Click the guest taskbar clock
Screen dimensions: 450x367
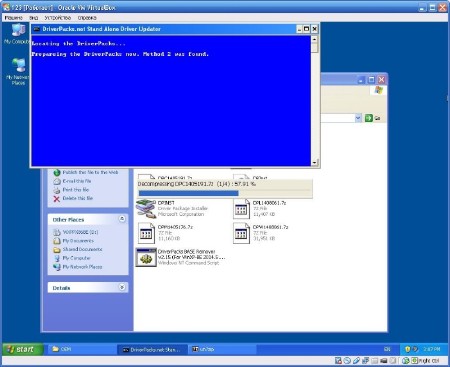pyautogui.click(x=432, y=349)
